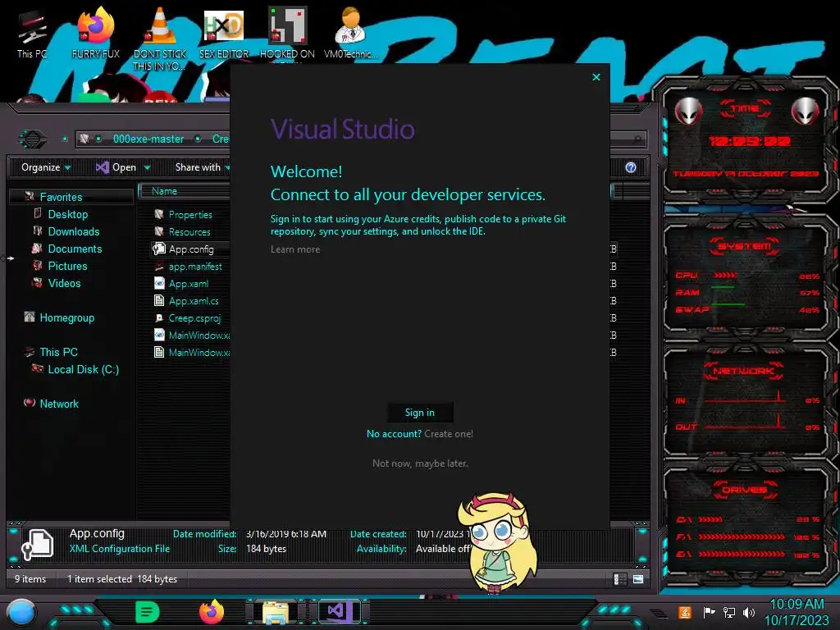This screenshot has height=630, width=840.
Task: Open Firefox from the taskbar
Action: coord(212,612)
